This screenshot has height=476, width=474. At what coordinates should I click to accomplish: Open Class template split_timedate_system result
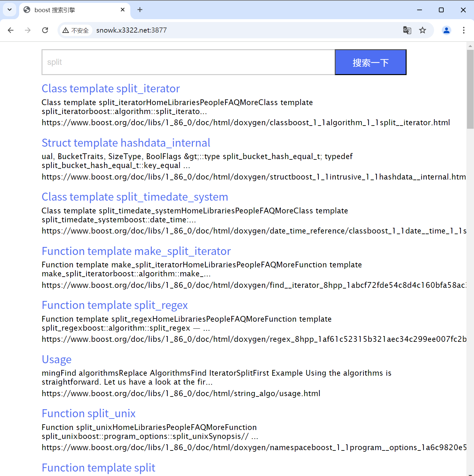(135, 197)
